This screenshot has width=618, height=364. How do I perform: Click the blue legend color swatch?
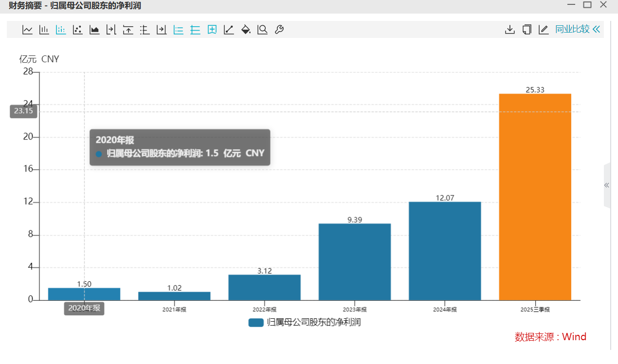click(256, 323)
